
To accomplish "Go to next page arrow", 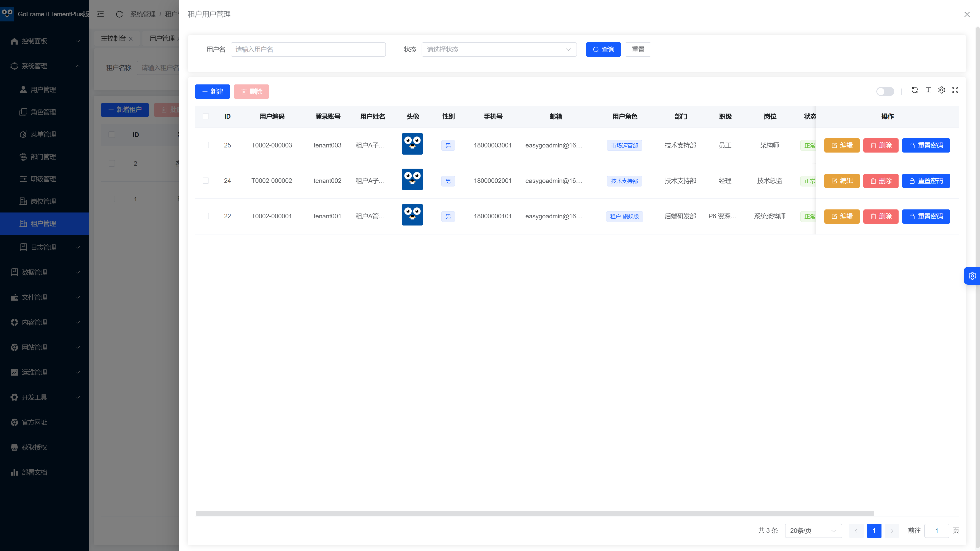I will point(892,531).
